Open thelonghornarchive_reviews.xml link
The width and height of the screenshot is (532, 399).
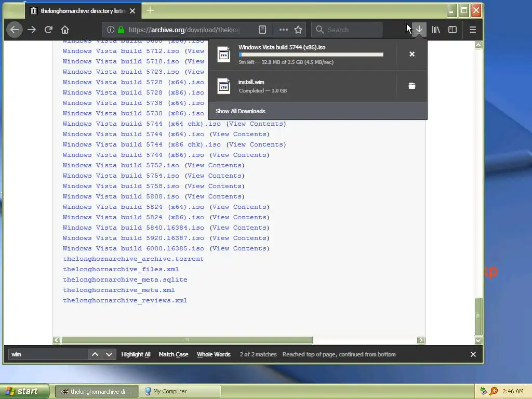(125, 300)
